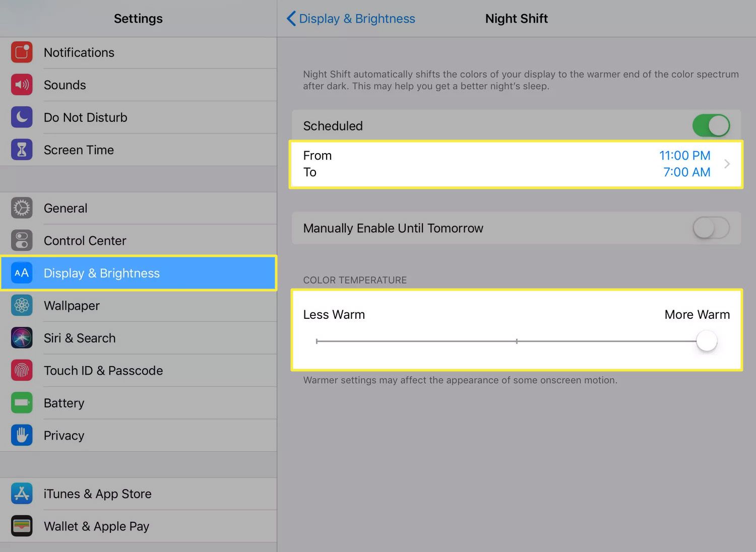Tap the iTunes & App Store icon

click(x=22, y=494)
